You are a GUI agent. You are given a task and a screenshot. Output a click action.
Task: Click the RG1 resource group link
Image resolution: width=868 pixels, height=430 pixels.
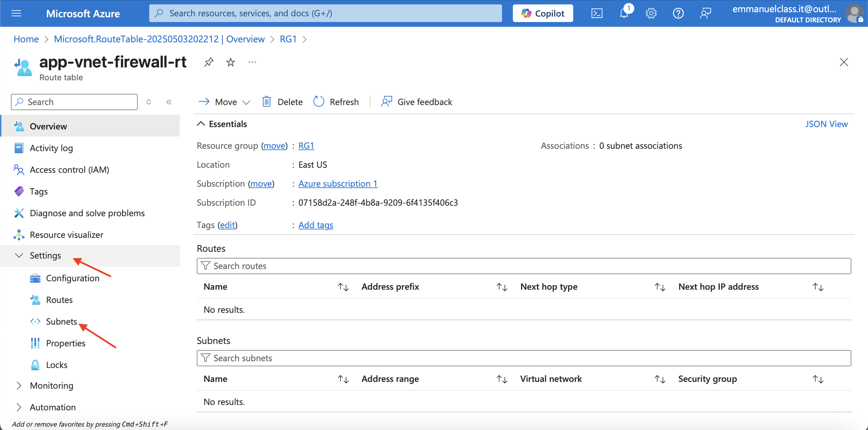306,146
